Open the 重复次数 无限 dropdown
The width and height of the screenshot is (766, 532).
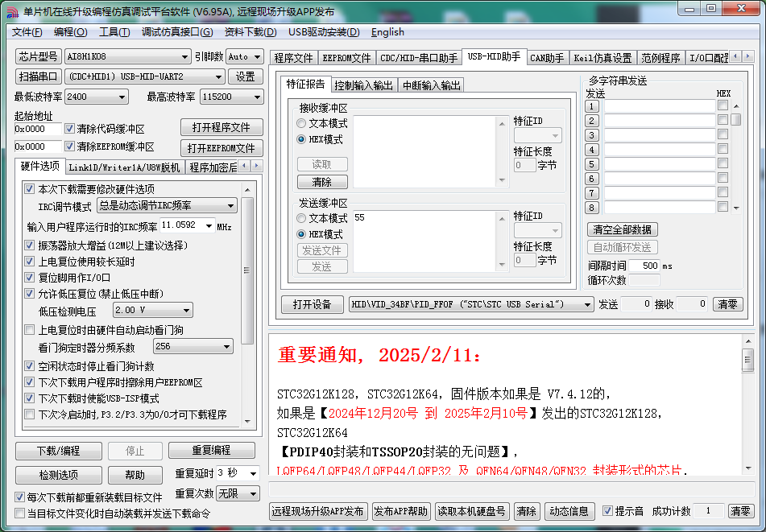point(253,494)
